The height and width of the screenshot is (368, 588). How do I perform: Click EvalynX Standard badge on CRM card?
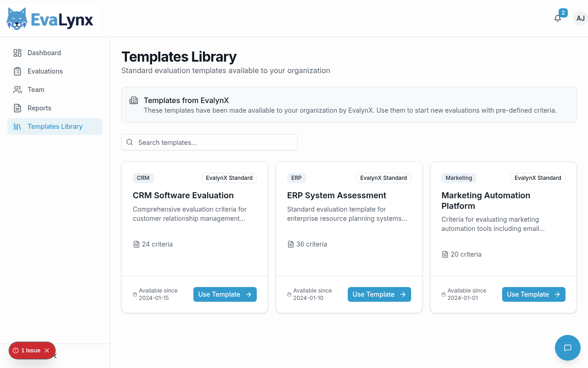[x=229, y=178]
